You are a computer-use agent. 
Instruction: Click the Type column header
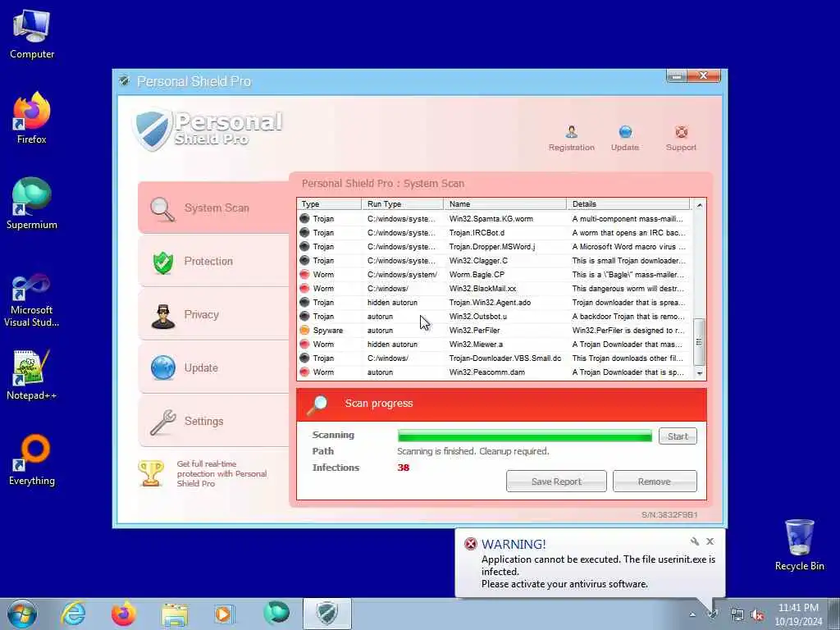[330, 204]
